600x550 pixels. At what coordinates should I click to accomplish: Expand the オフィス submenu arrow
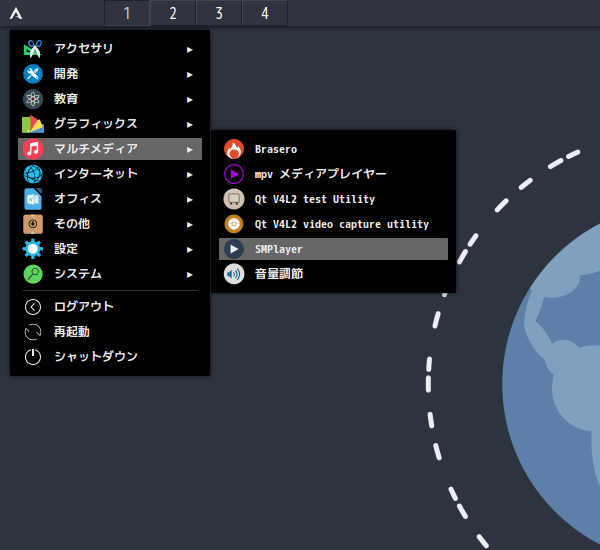[189, 200]
